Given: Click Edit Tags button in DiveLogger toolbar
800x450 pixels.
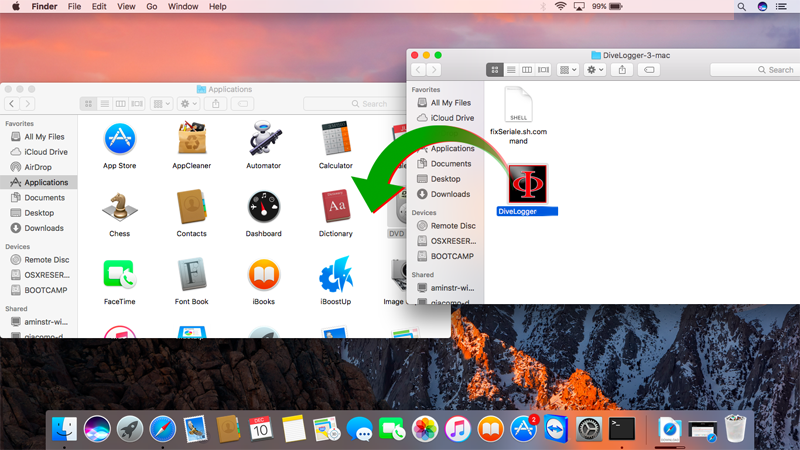Looking at the screenshot, I should [x=649, y=70].
